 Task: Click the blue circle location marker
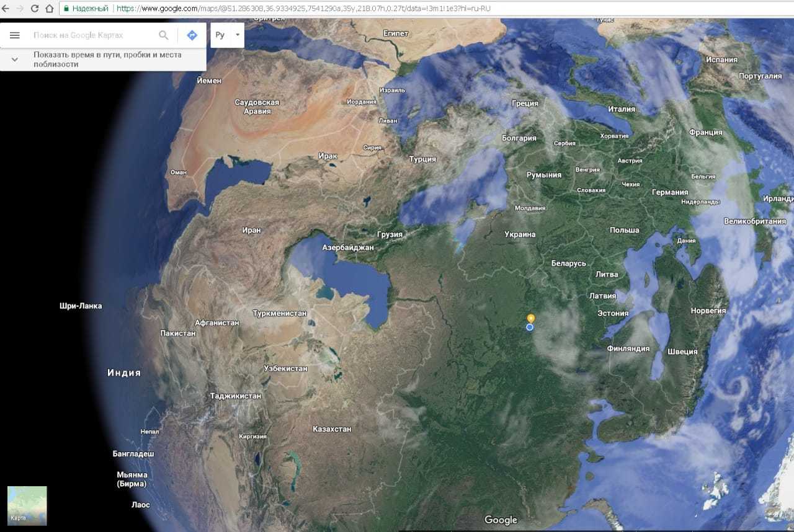[530, 327]
